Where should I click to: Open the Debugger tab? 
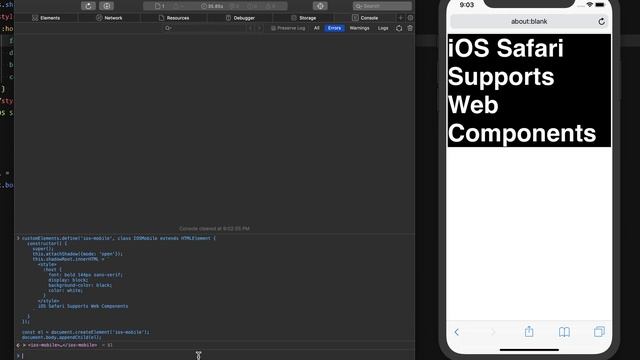(240, 18)
